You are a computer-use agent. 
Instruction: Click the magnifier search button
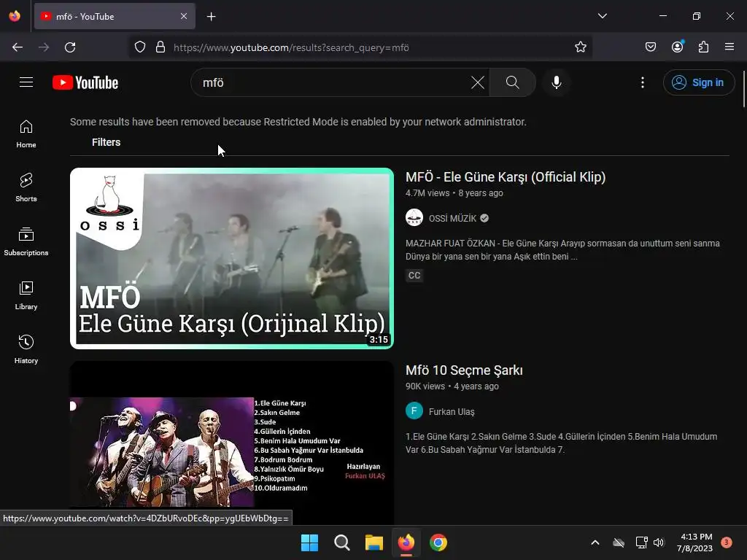[x=513, y=82]
